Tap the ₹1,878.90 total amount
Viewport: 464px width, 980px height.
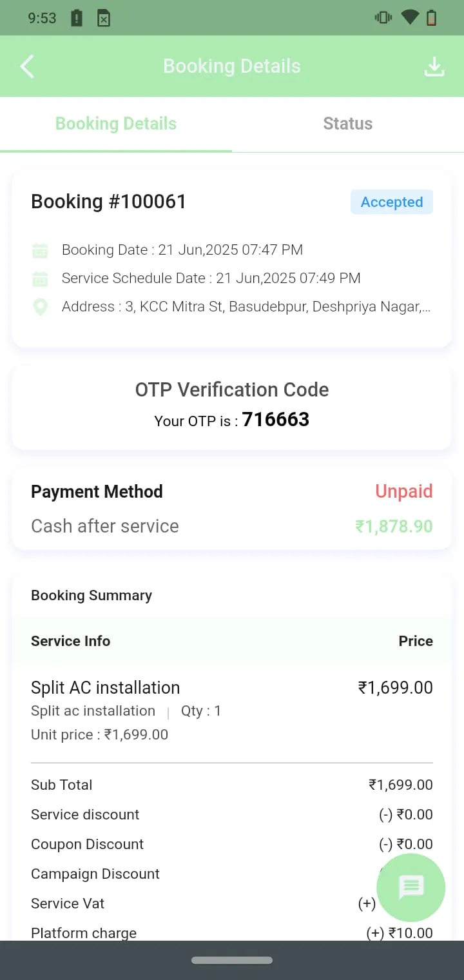pos(394,526)
